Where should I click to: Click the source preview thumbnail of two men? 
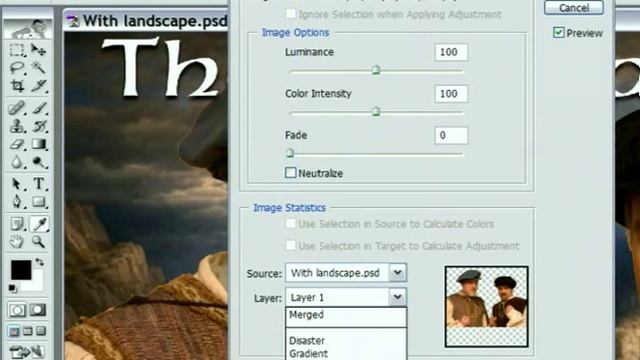click(486, 307)
